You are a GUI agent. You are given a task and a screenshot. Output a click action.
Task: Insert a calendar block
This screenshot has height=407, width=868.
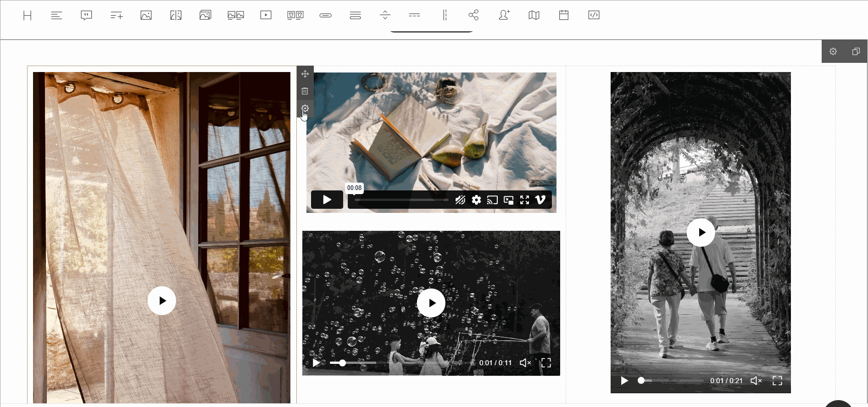tap(564, 15)
